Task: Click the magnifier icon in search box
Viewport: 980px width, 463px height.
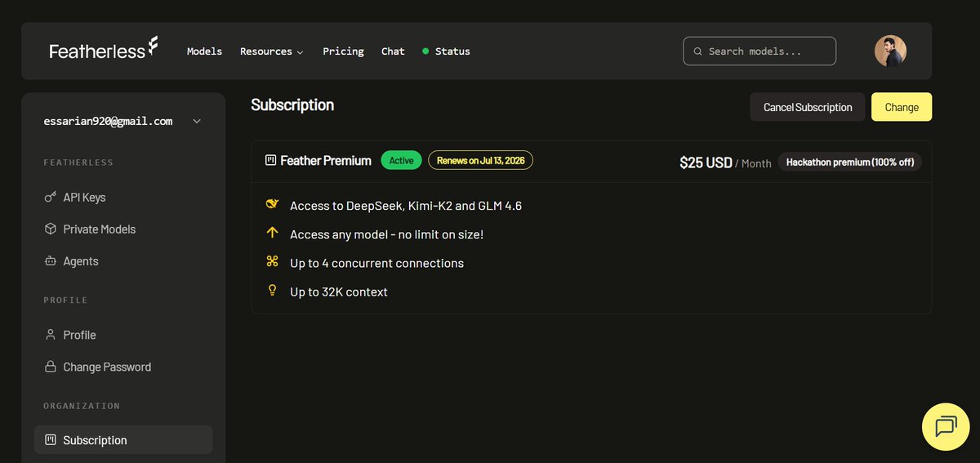Action: click(x=697, y=51)
